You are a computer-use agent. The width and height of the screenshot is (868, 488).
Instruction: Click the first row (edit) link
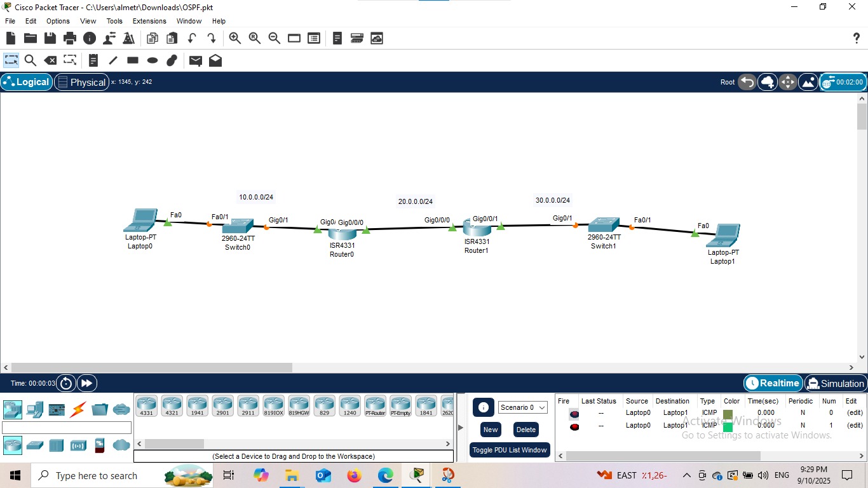pyautogui.click(x=855, y=412)
